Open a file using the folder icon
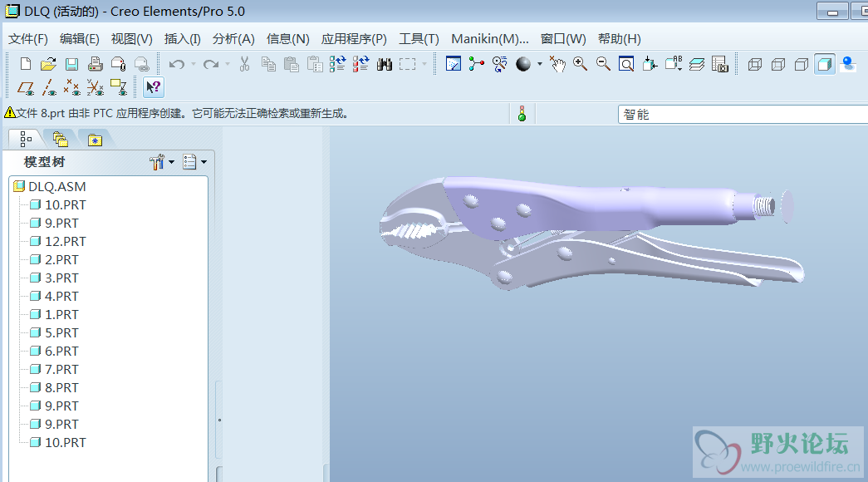The width and height of the screenshot is (868, 482). (48, 64)
